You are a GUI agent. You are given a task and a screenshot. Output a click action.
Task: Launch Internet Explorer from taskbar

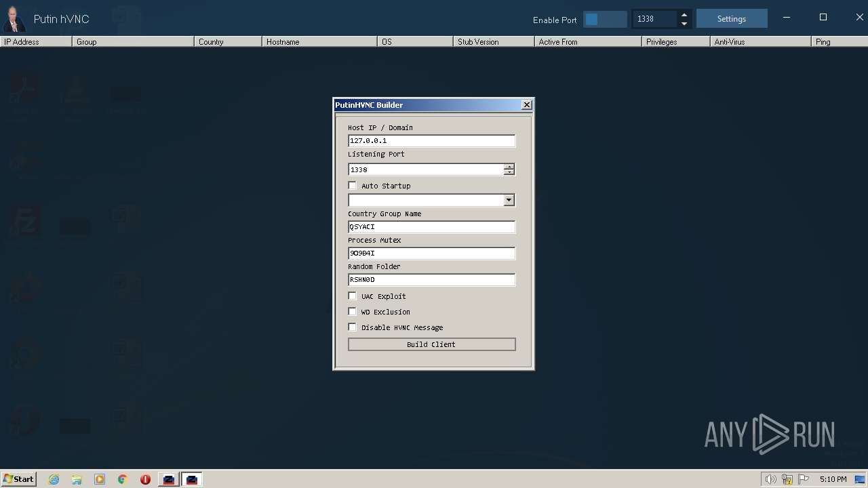54,479
